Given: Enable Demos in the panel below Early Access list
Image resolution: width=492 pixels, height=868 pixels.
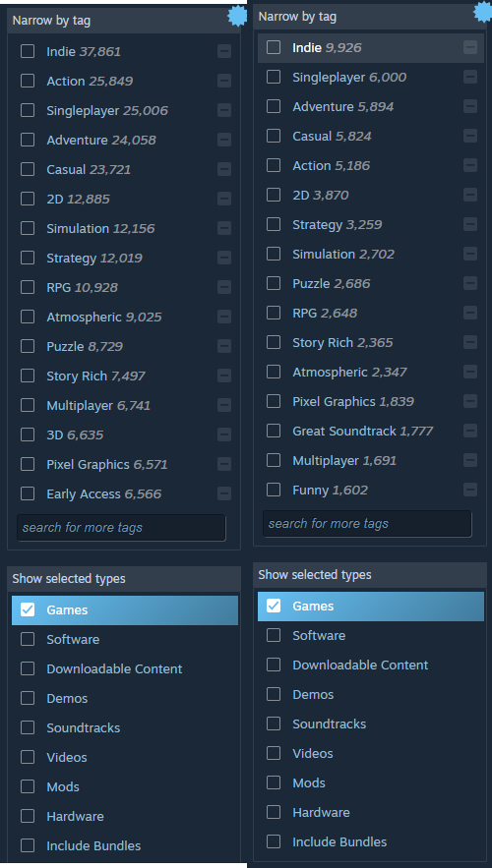Looking at the screenshot, I should tap(28, 699).
